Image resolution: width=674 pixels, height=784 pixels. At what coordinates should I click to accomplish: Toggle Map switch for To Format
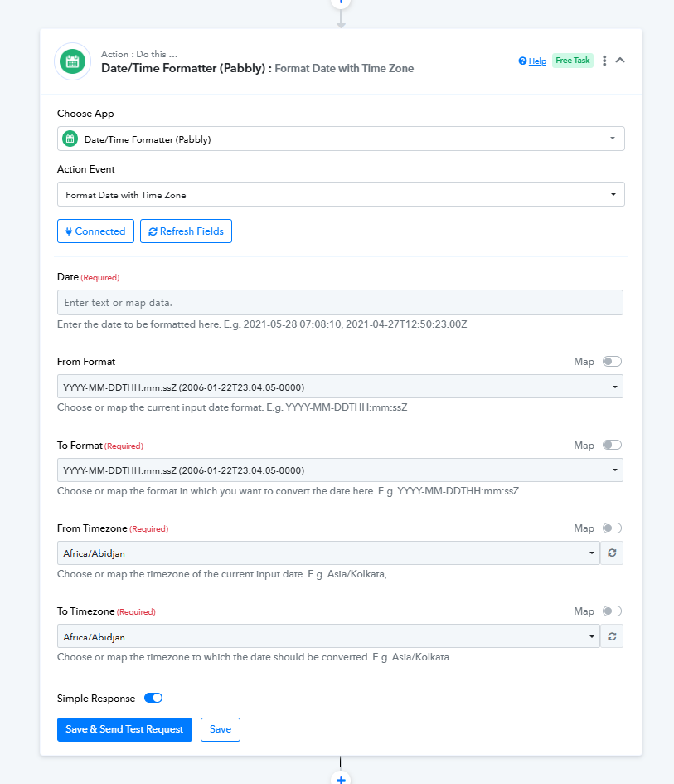pos(612,445)
